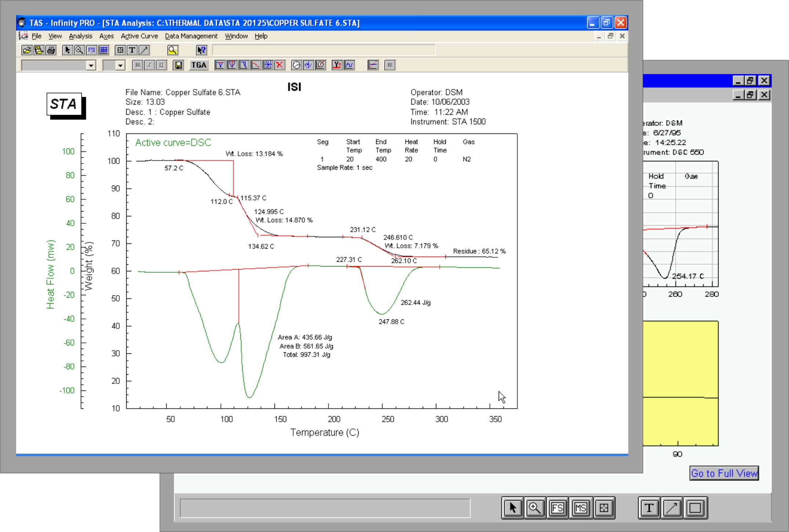Image resolution: width=789 pixels, height=532 pixels.
Task: Activate the zoom magnifier tool
Action: tap(80, 50)
